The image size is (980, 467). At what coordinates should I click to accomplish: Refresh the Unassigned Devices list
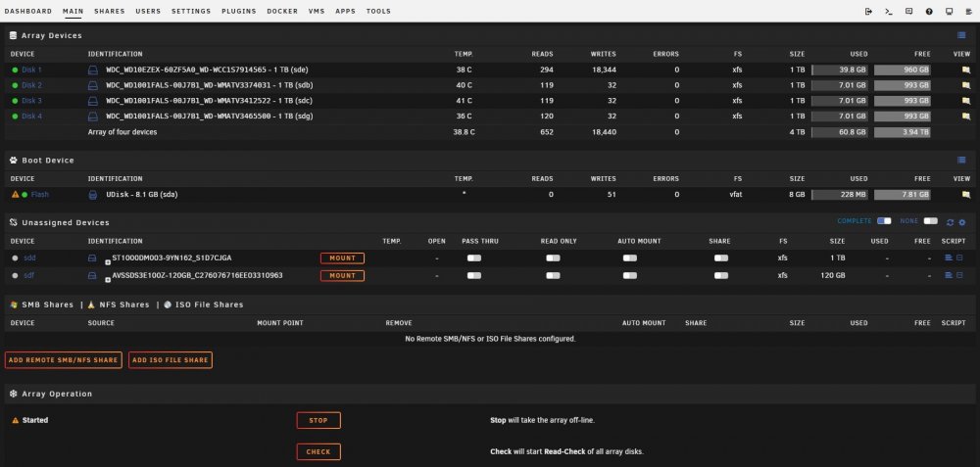tap(950, 222)
